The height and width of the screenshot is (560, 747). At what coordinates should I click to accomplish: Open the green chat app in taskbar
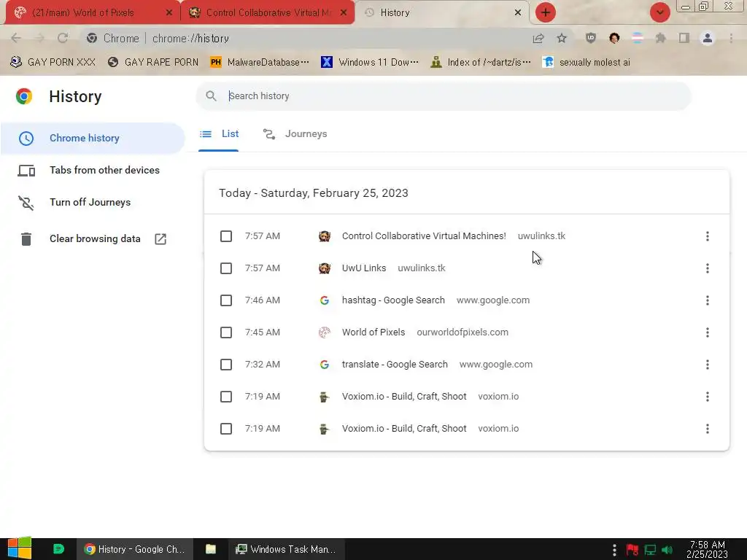point(58,549)
